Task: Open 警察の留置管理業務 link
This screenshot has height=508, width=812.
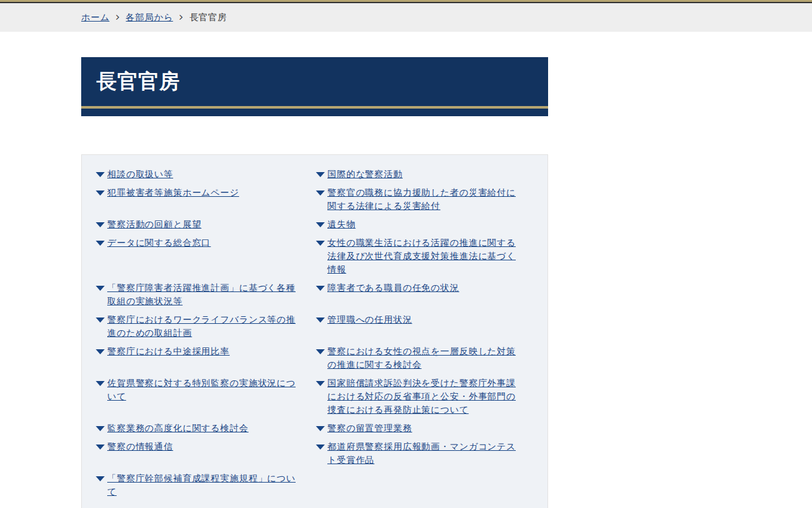Action: pos(370,428)
